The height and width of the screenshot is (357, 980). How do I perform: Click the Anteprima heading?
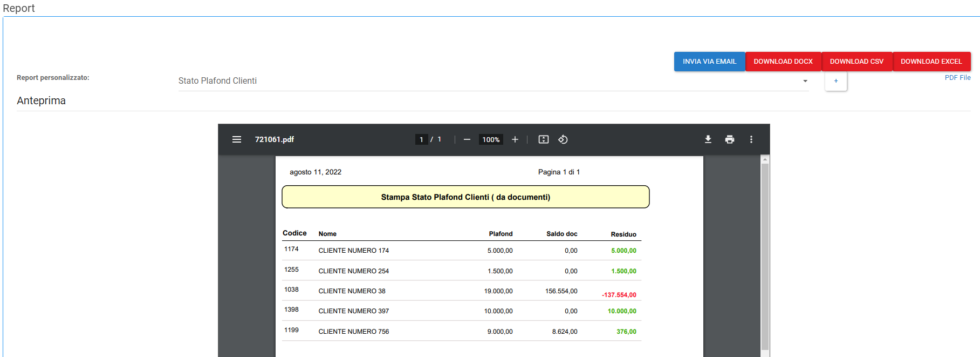coord(41,100)
